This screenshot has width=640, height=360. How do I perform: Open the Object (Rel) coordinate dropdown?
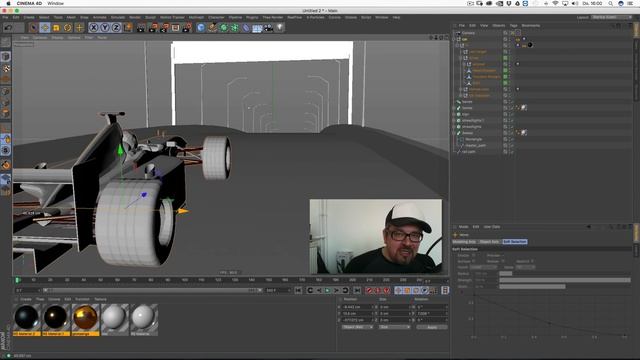(357, 327)
